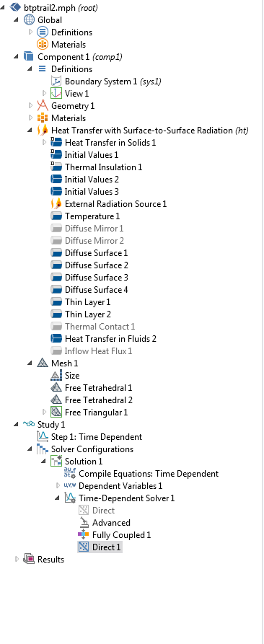Select the disabled Thermal Contact 1 node

tap(100, 327)
